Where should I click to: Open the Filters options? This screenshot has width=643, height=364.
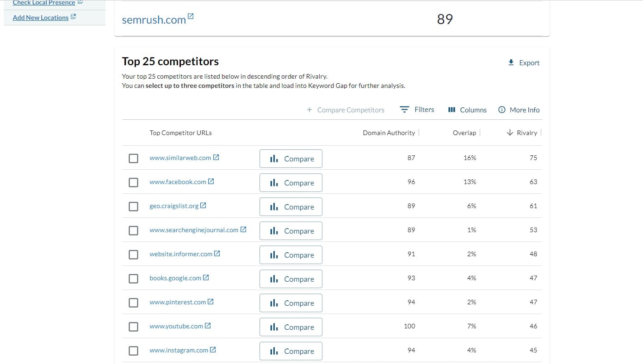click(417, 110)
